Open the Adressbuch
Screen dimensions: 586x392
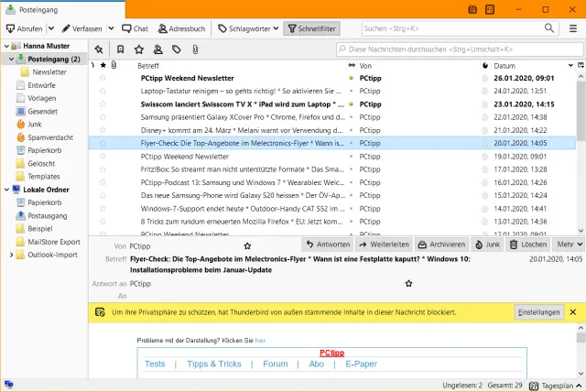tap(181, 28)
